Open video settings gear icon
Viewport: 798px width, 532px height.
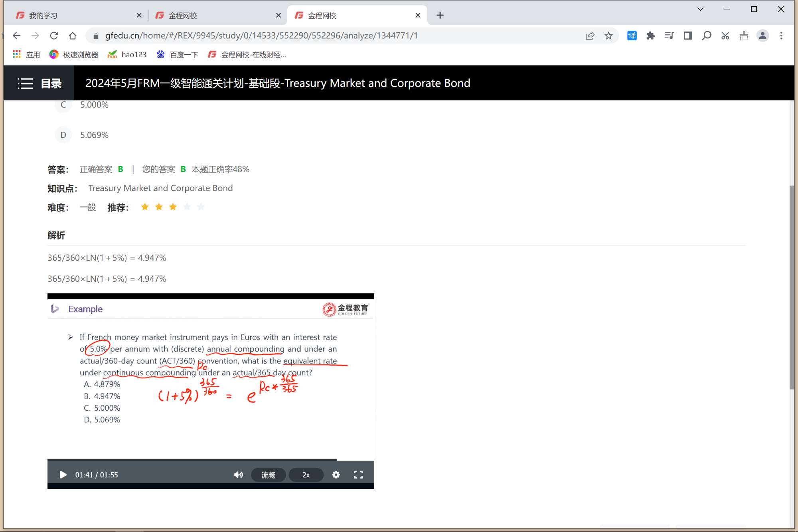click(336, 475)
